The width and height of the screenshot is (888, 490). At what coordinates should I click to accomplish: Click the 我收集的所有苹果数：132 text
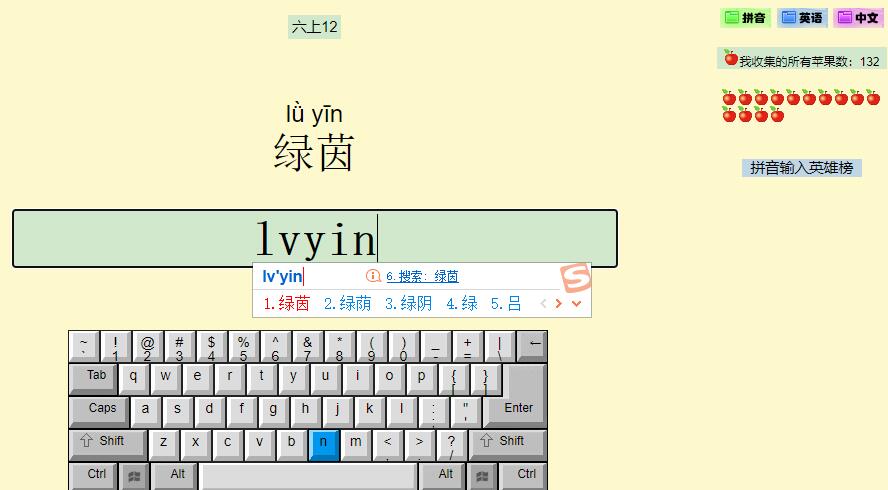tap(809, 62)
